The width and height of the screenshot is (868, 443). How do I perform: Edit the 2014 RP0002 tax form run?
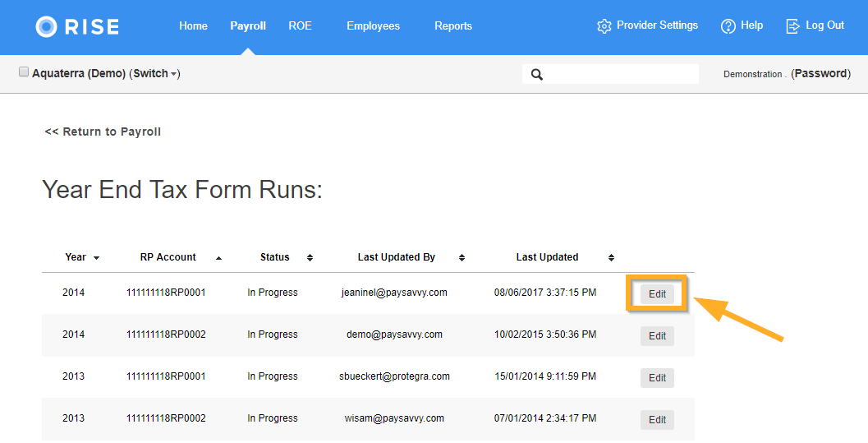(x=657, y=336)
